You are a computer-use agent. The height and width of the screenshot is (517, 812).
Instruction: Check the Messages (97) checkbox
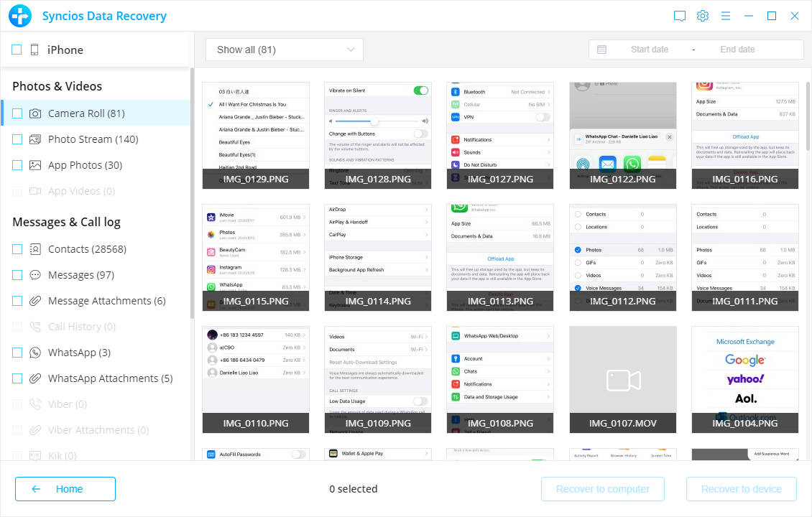pos(17,275)
